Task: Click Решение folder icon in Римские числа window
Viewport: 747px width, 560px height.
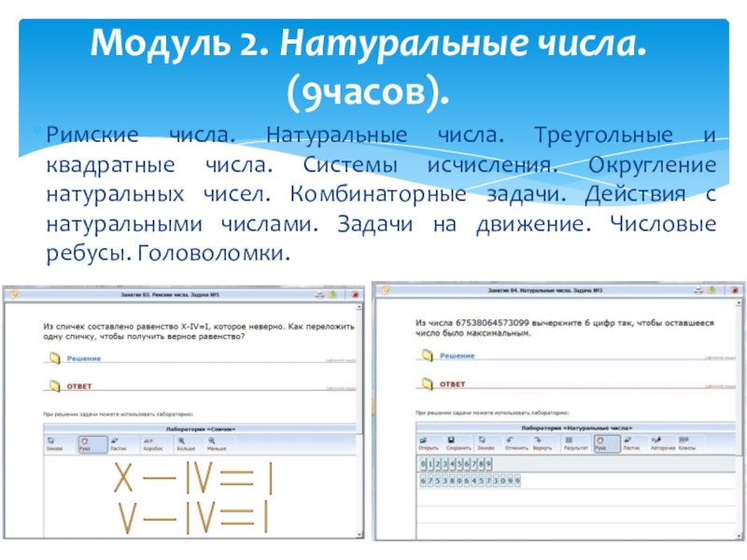Action: pyautogui.click(x=55, y=357)
